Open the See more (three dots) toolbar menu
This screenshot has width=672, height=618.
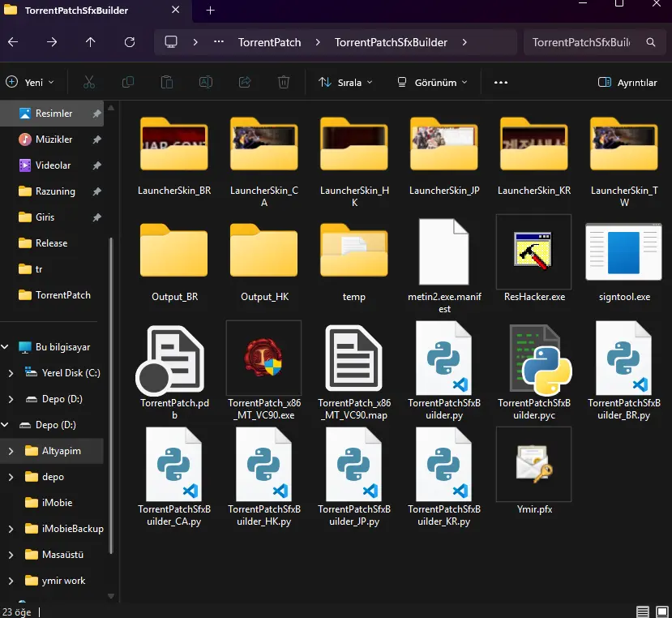[501, 83]
